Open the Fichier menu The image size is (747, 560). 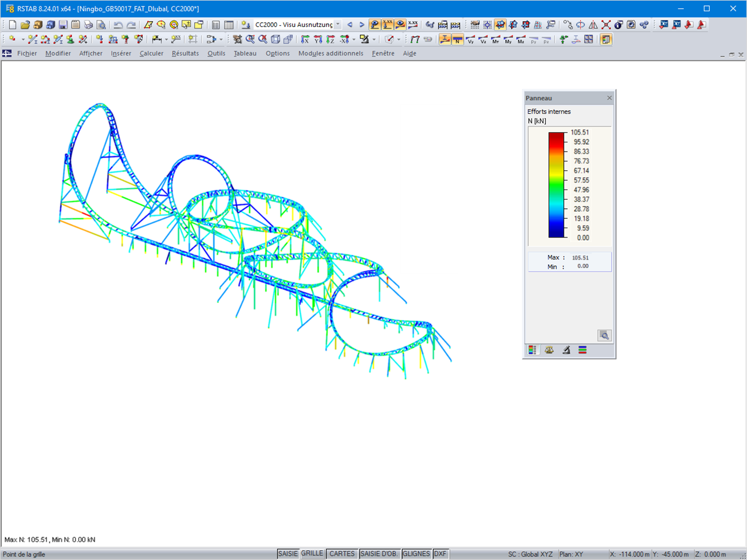(x=27, y=54)
